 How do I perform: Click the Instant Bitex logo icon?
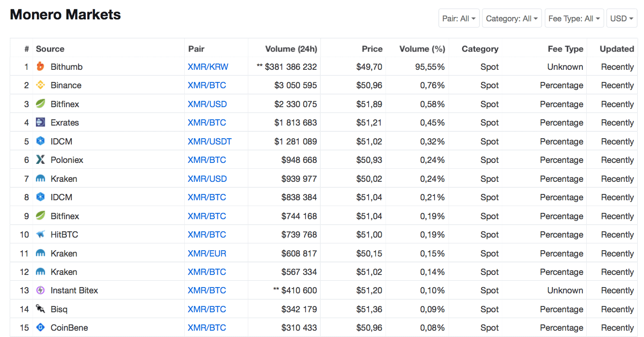(41, 290)
